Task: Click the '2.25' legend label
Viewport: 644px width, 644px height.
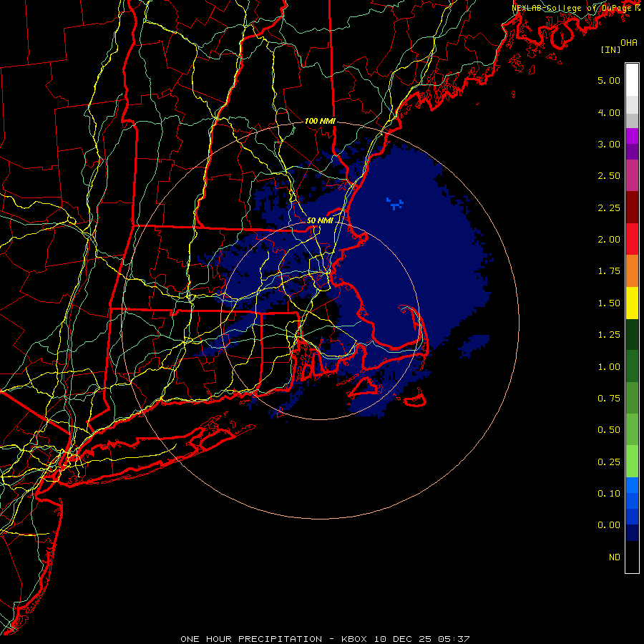Action: pyautogui.click(x=609, y=208)
